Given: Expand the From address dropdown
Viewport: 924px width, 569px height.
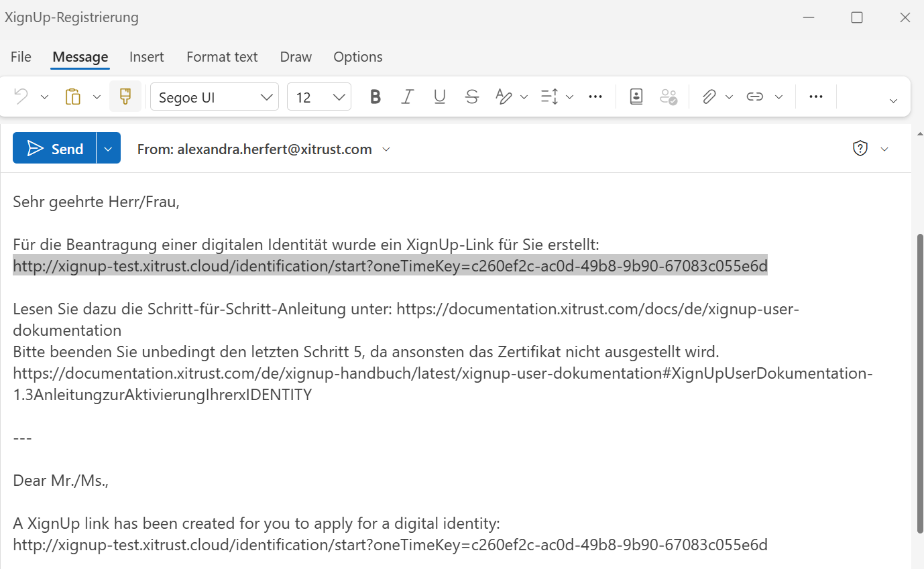Looking at the screenshot, I should [x=386, y=149].
